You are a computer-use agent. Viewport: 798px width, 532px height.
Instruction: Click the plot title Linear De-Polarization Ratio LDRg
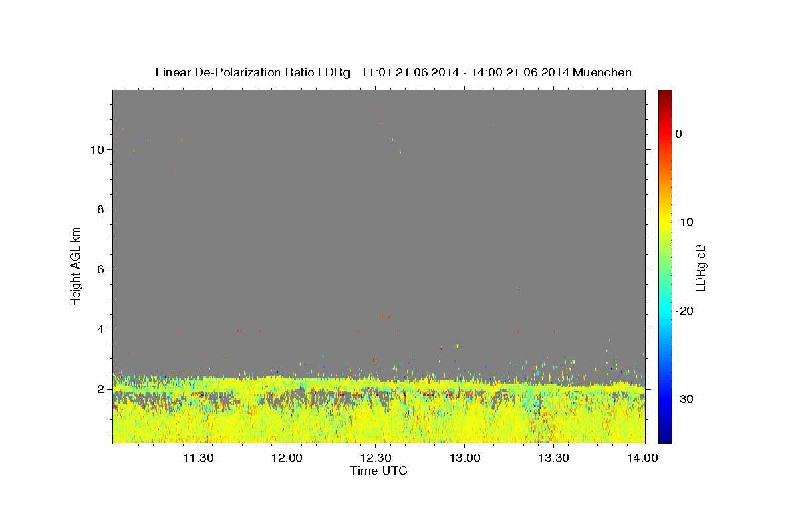252,72
